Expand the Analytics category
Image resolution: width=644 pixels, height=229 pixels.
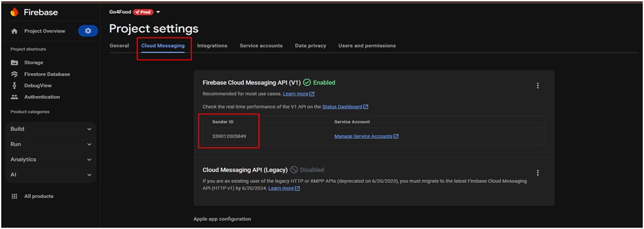click(51, 160)
